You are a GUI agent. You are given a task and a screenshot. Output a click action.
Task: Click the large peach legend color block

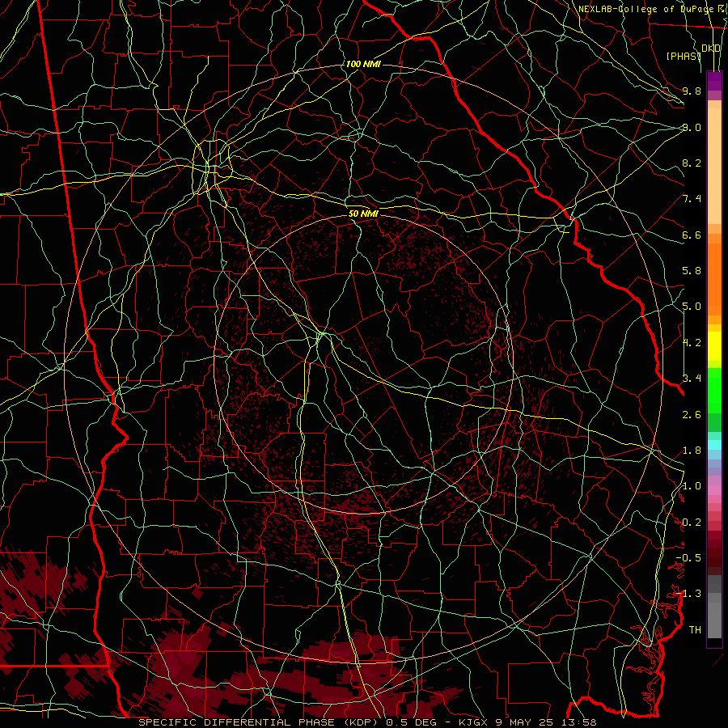point(714,166)
